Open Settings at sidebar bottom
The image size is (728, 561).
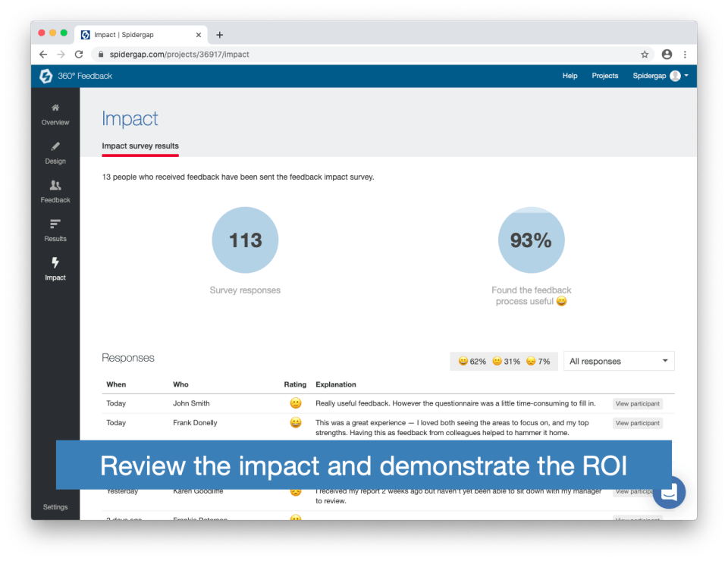coord(55,506)
